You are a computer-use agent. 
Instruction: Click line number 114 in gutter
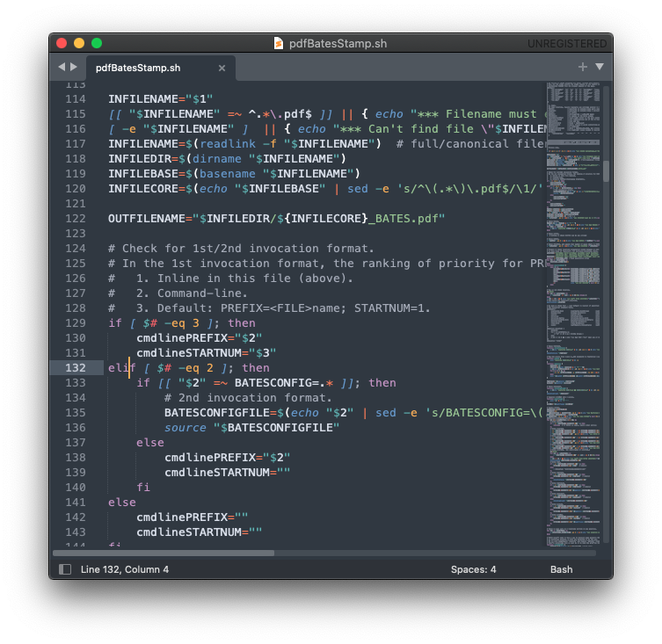[75, 99]
